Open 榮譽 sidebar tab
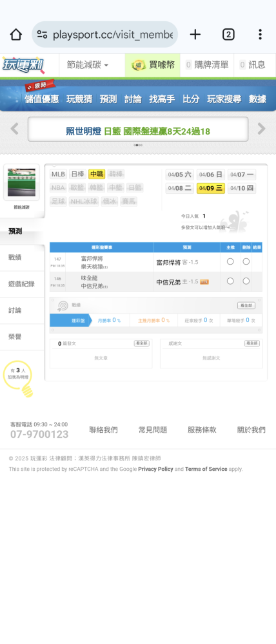The height and width of the screenshot is (644, 276). click(22, 337)
